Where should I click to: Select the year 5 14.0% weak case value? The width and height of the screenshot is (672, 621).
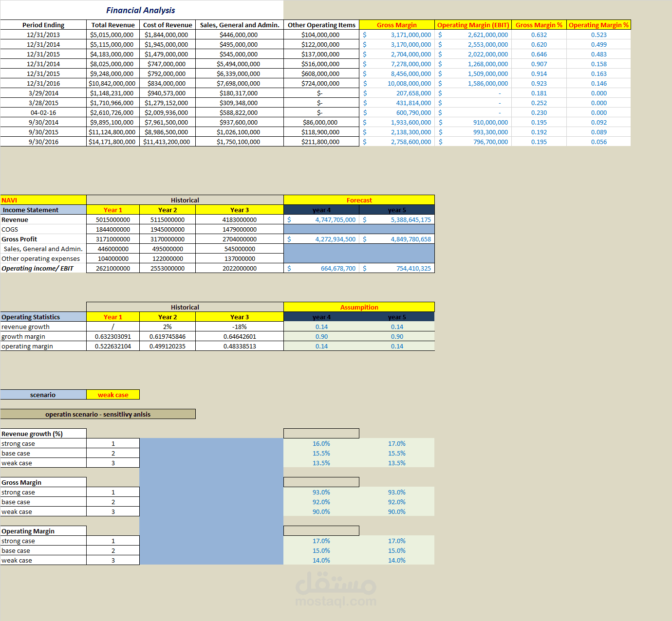tap(397, 560)
